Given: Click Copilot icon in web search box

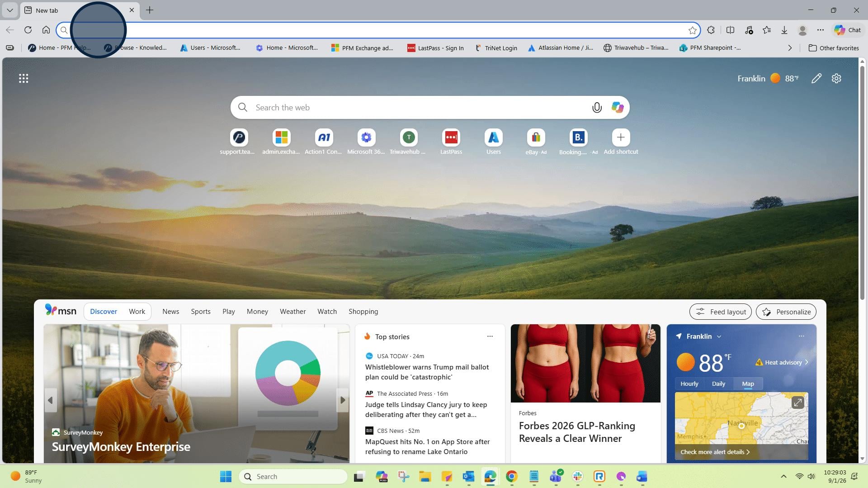Looking at the screenshot, I should click(618, 108).
